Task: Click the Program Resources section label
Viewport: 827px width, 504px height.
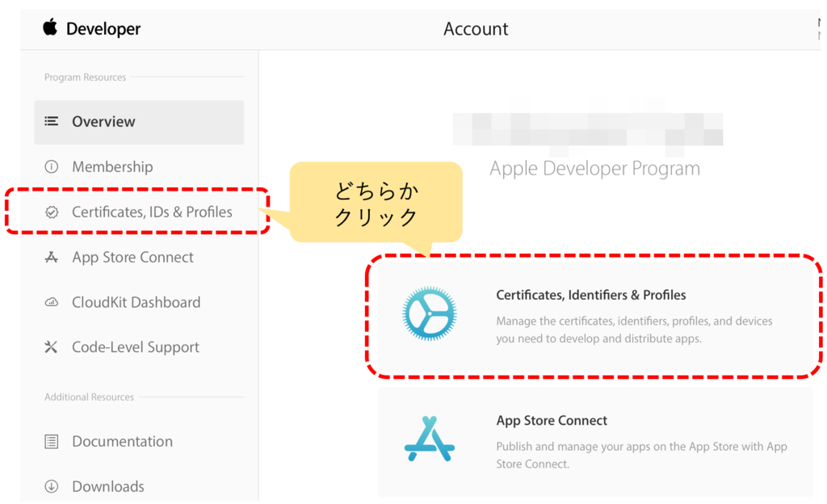Action: click(85, 78)
